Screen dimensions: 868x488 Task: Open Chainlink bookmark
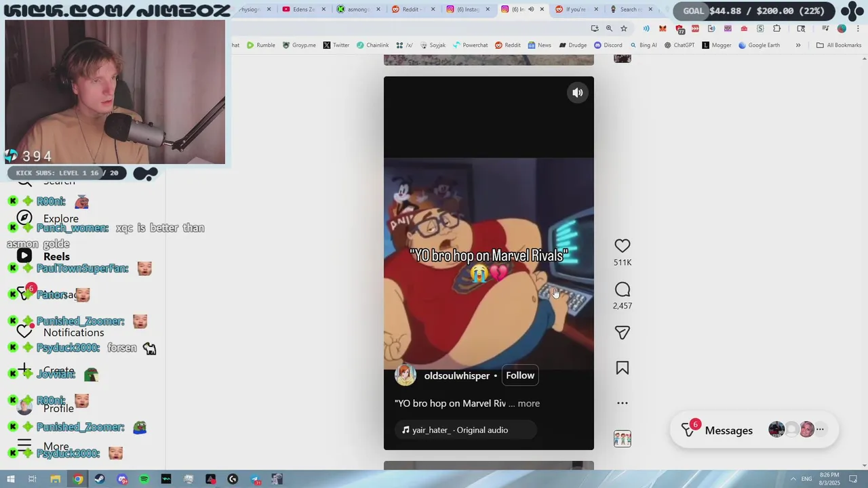[372, 45]
